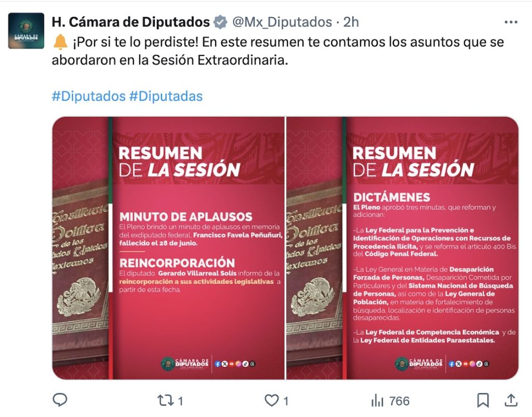532x417 pixels.
Task: Click the view count 766
Action: pyautogui.click(x=400, y=401)
